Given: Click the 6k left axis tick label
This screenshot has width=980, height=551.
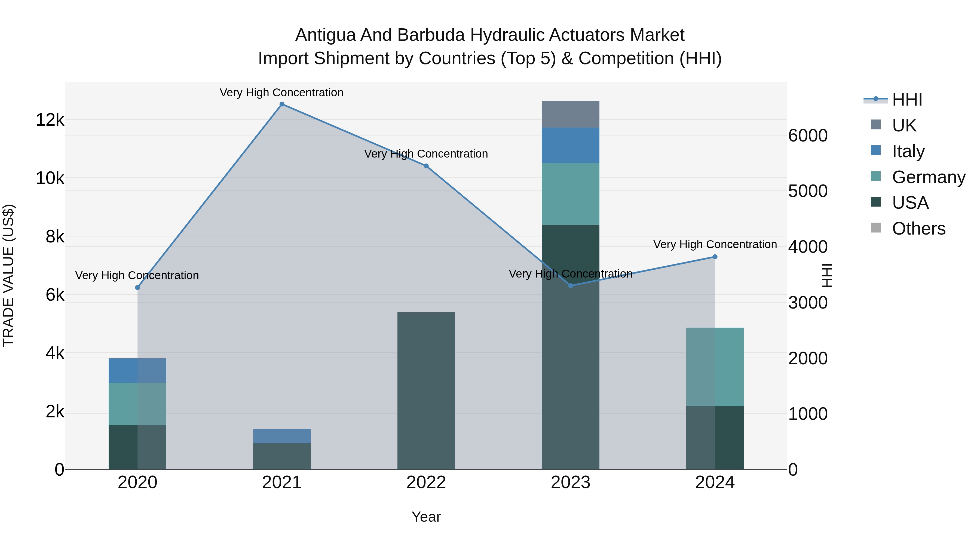Looking at the screenshot, I should point(55,295).
